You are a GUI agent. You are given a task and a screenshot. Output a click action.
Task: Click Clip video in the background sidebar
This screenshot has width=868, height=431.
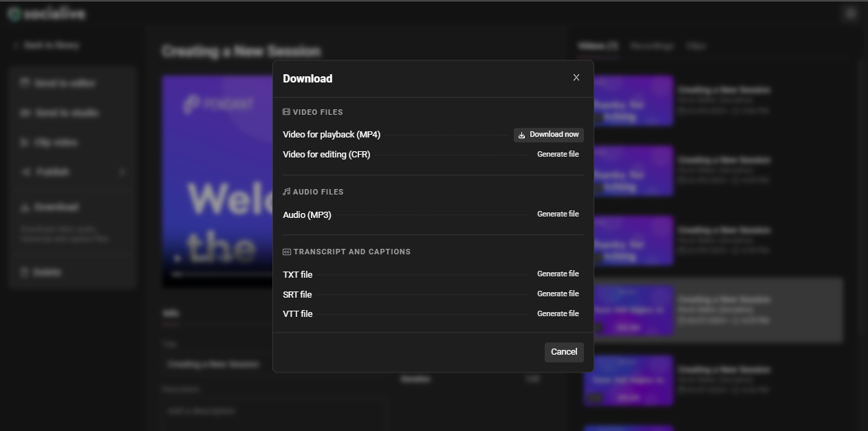click(x=73, y=142)
